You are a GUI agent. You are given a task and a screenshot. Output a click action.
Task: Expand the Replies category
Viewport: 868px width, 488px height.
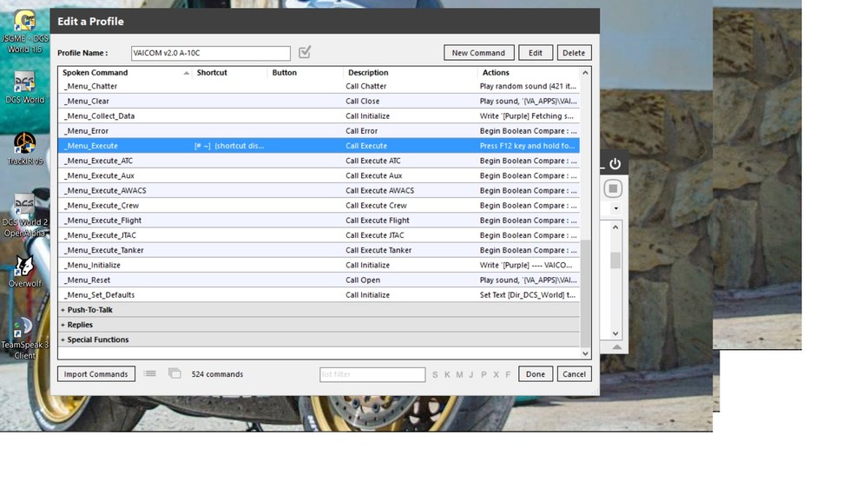319,325
